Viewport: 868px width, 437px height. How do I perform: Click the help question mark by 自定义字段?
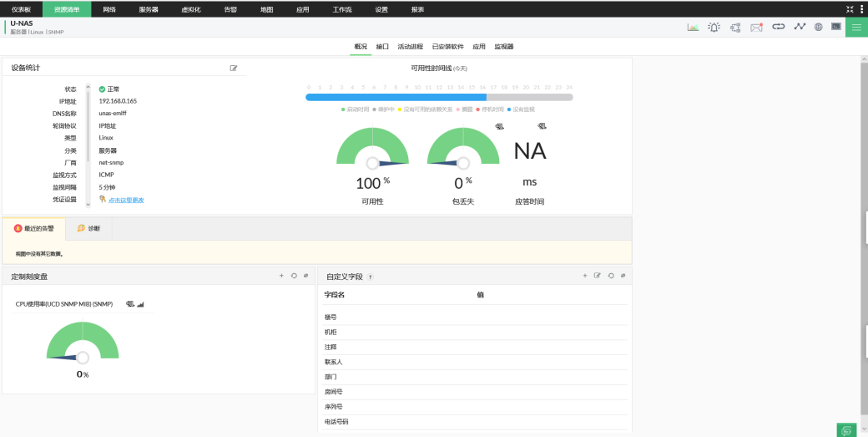[x=371, y=277]
